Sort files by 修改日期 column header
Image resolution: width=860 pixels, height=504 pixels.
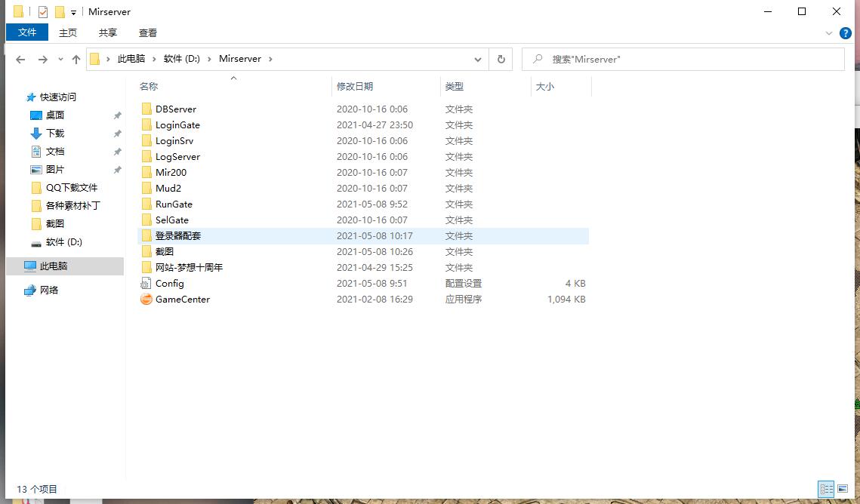pyautogui.click(x=355, y=87)
